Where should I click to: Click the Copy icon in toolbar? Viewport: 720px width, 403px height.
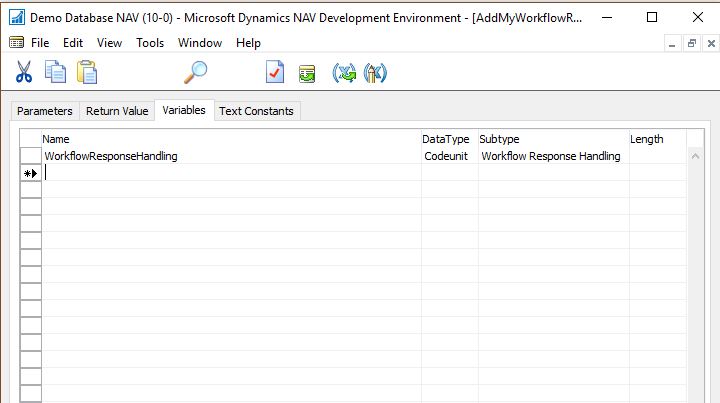pos(55,73)
